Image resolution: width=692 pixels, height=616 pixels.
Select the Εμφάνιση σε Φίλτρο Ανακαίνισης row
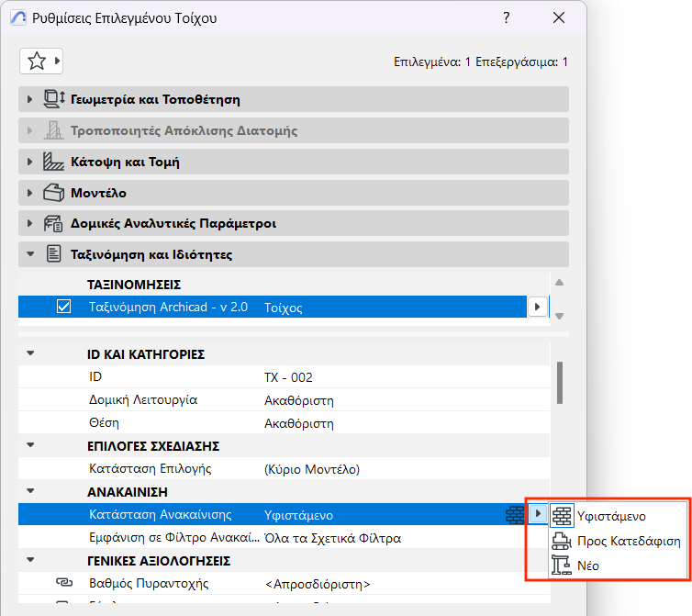pyautogui.click(x=284, y=538)
